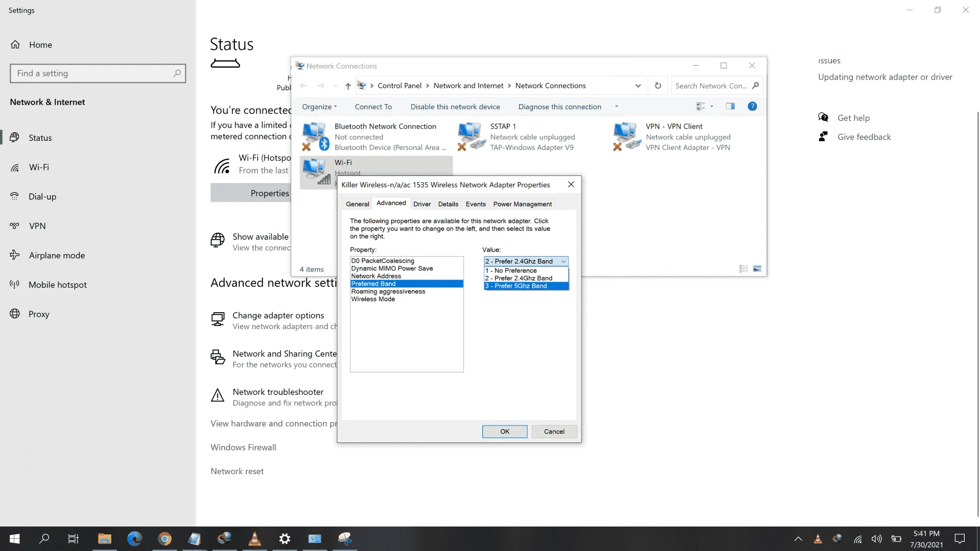The height and width of the screenshot is (551, 980).
Task: Confirm adapter properties with OK
Action: pos(505,432)
